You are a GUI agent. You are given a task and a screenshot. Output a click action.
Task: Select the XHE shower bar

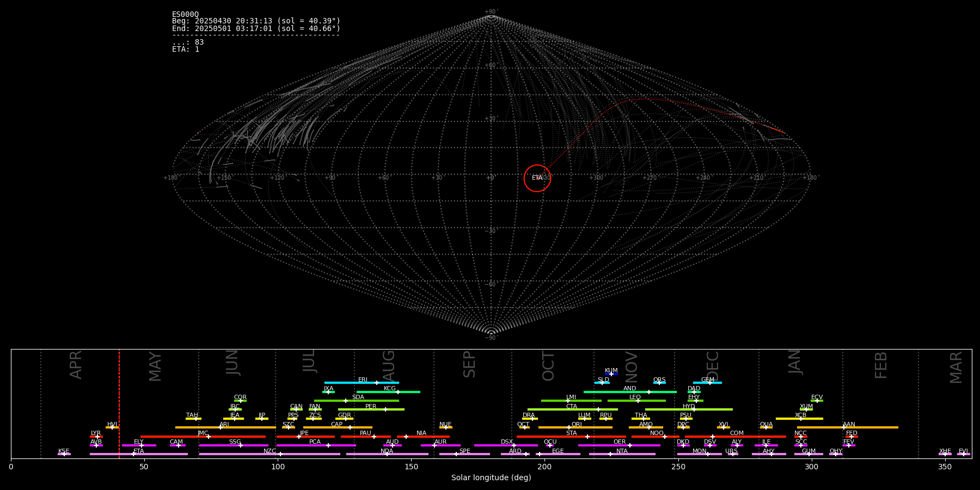945,454
